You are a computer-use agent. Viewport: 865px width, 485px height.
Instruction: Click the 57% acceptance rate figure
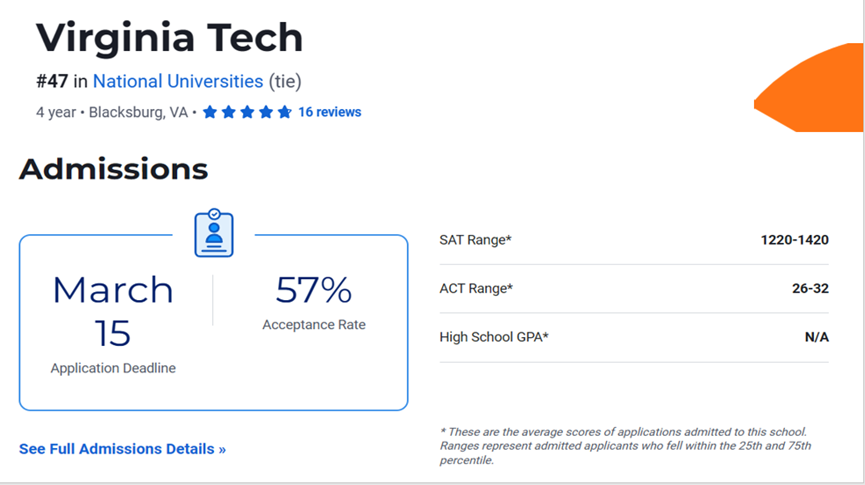[x=313, y=290]
